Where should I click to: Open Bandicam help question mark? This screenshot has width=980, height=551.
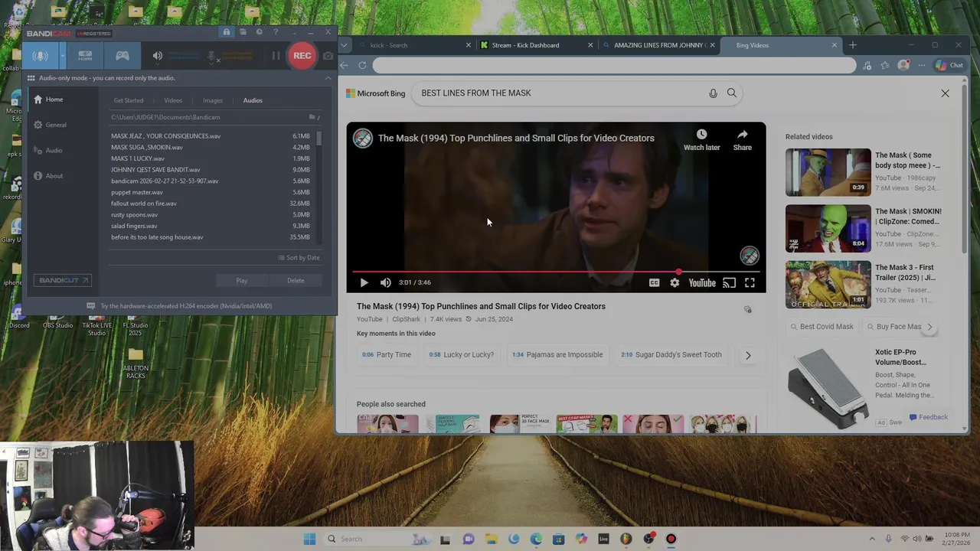(x=276, y=32)
